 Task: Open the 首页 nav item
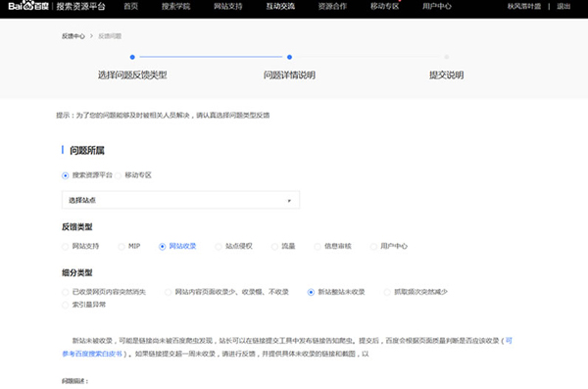[131, 6]
